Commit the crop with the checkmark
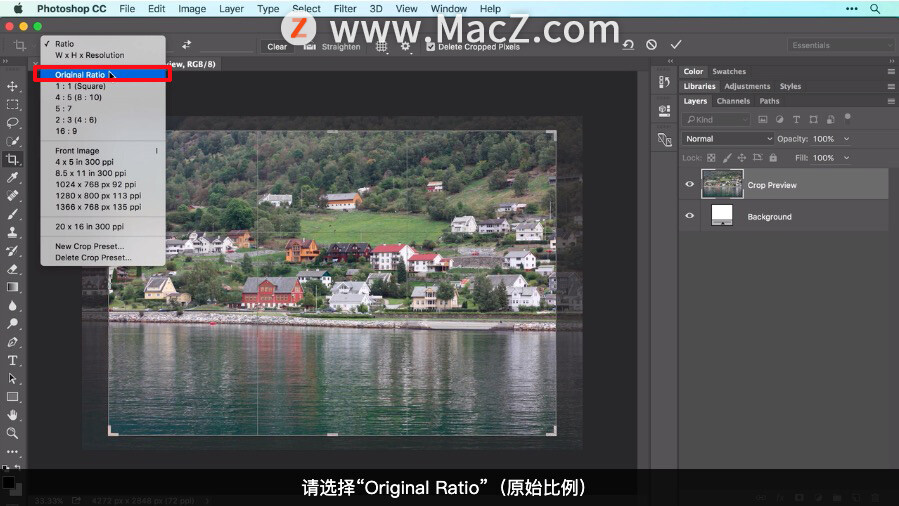This screenshot has width=899, height=506. pos(676,44)
